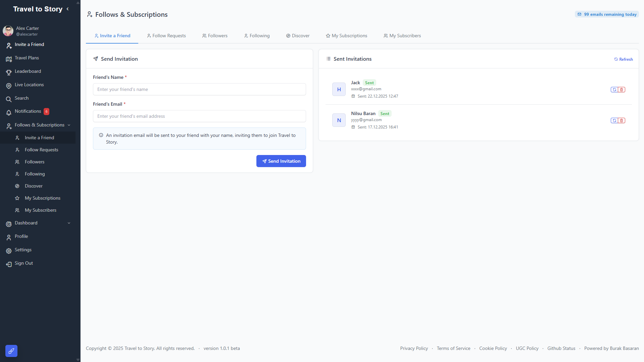Switch to the My Subscriptions tab
The image size is (644, 362).
(x=346, y=36)
